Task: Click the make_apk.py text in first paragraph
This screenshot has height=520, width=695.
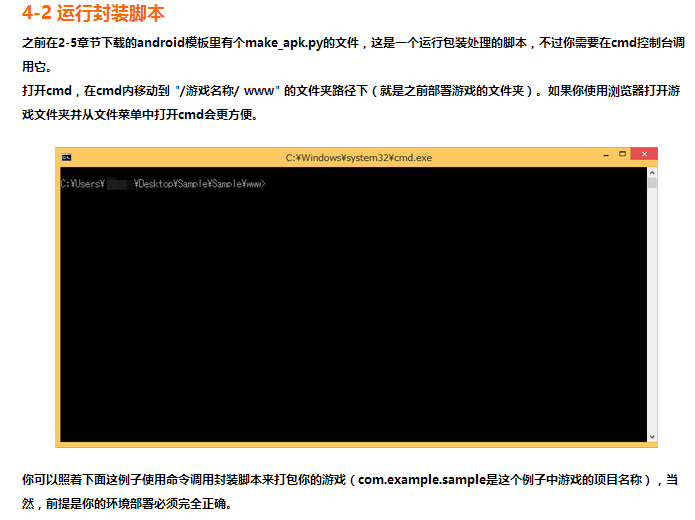Action: click(284, 43)
